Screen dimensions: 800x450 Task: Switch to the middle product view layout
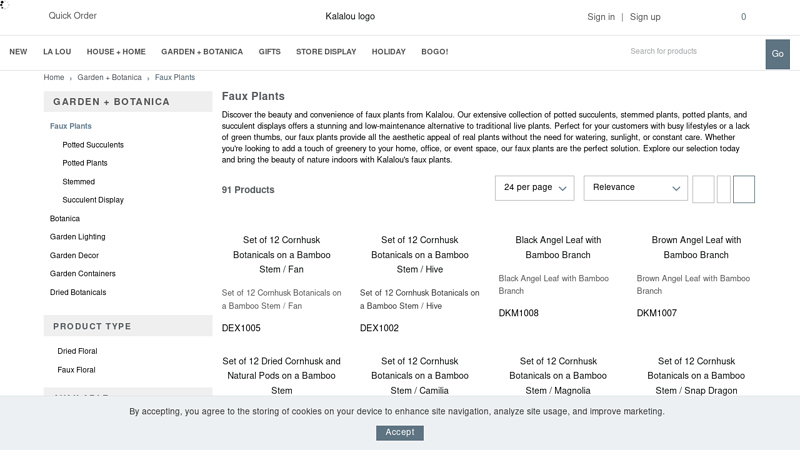[x=724, y=189]
